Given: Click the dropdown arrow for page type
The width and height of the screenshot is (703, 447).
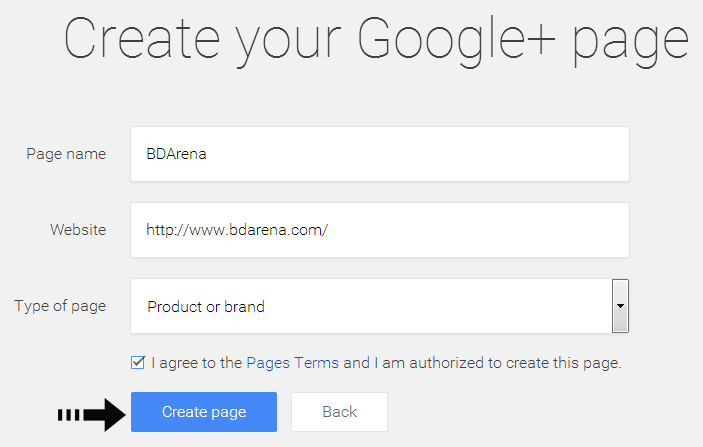Looking at the screenshot, I should tap(621, 306).
